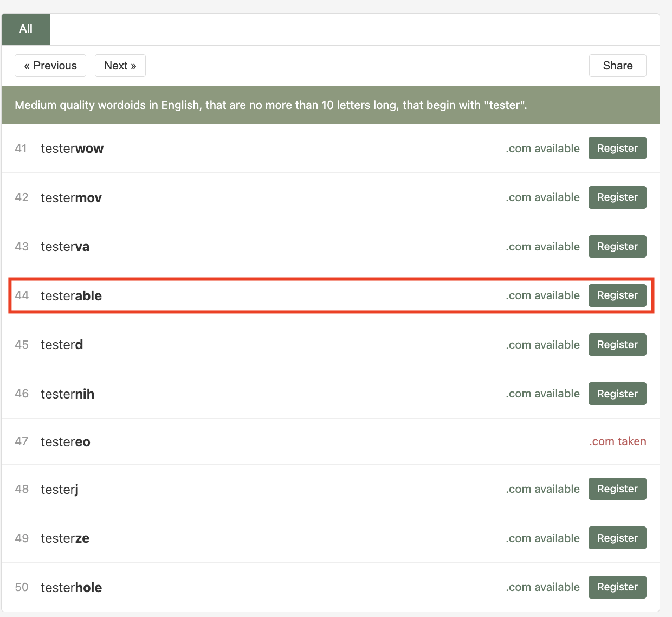This screenshot has width=672, height=617.
Task: Click row number 50
Action: [x=22, y=587]
